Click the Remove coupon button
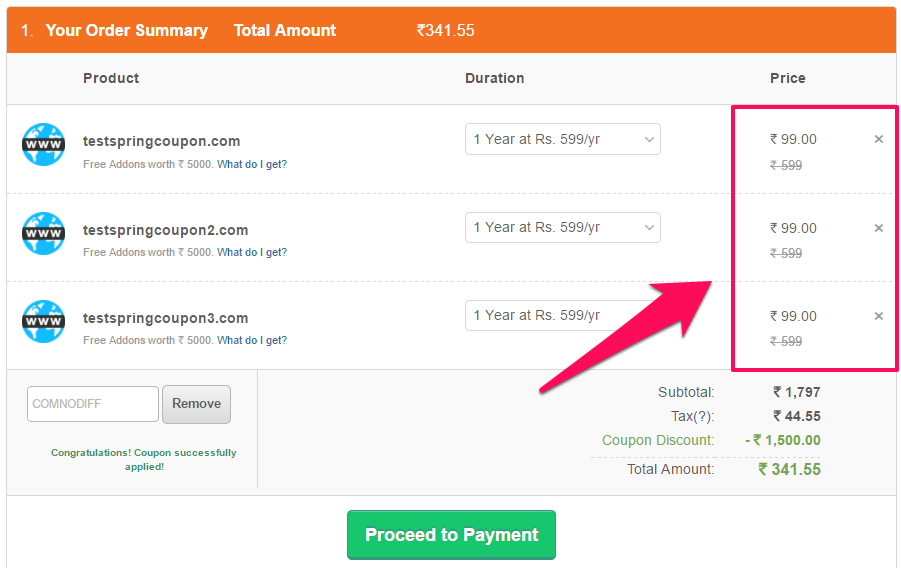Viewport: 901px width, 568px height. 197,404
